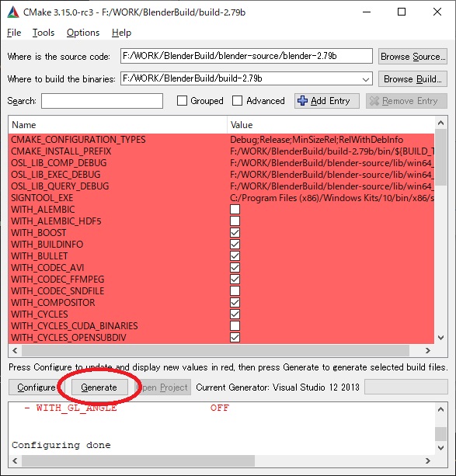Maximize the CMake window
The height and width of the screenshot is (476, 456).
click(x=402, y=12)
